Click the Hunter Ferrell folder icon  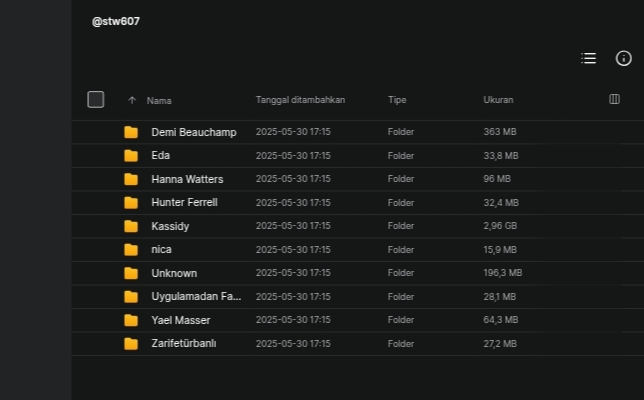pyautogui.click(x=131, y=202)
